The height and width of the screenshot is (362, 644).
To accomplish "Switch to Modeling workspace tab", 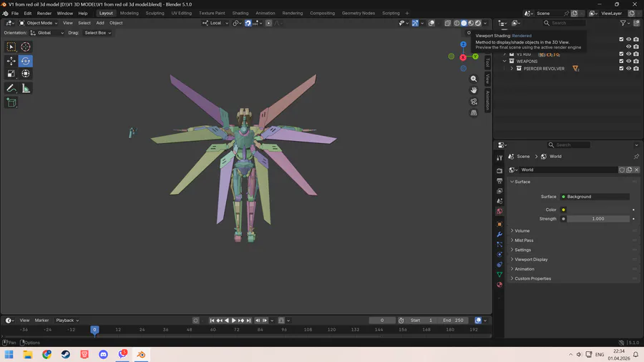I will point(129,13).
